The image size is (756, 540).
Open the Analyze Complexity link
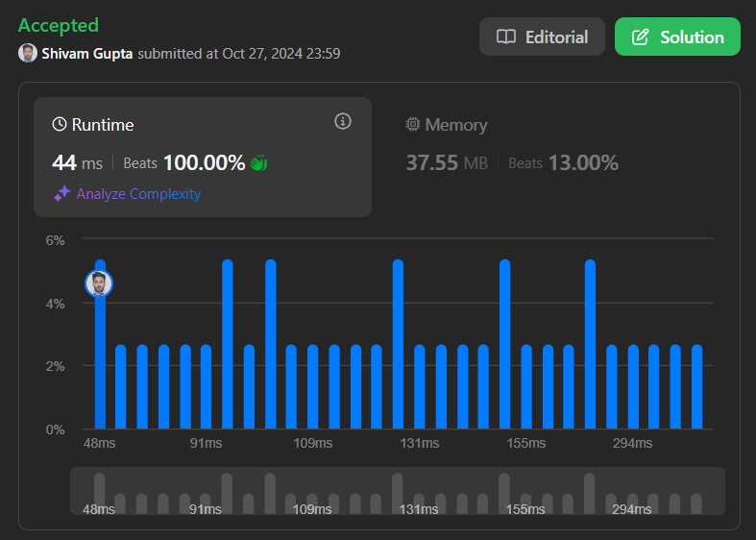tap(138, 194)
